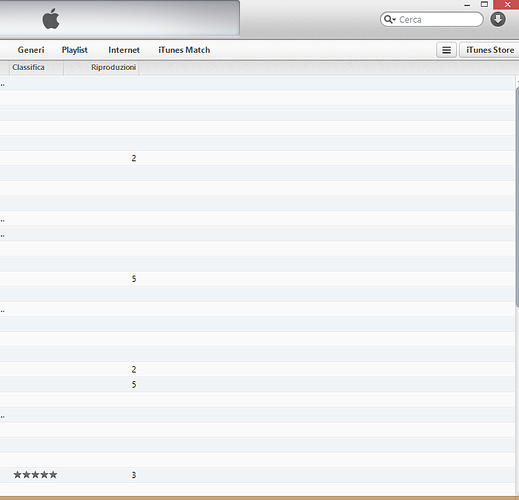
Task: Select the first row showing 2 plays
Action: coord(257,158)
